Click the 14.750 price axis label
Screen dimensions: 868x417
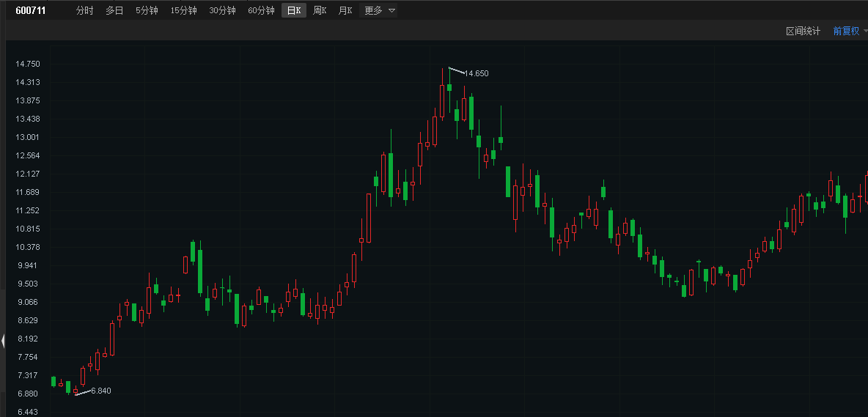coord(27,64)
